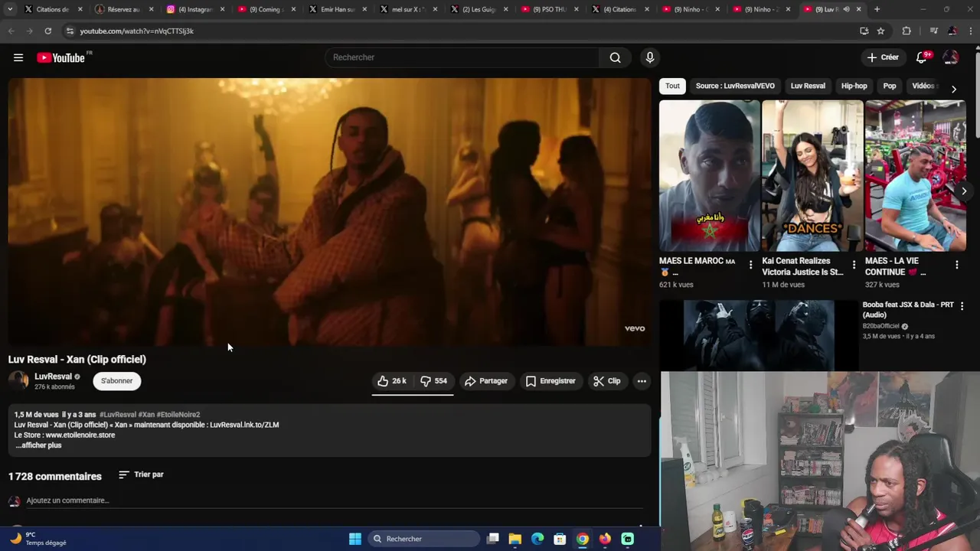Open B2obaOfficiel channel link
Screen dimensions: 980x551
(880, 326)
